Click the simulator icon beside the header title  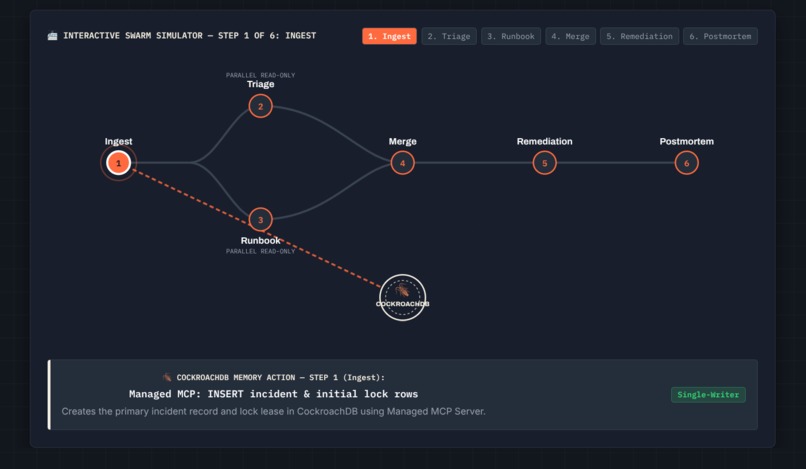(x=52, y=35)
